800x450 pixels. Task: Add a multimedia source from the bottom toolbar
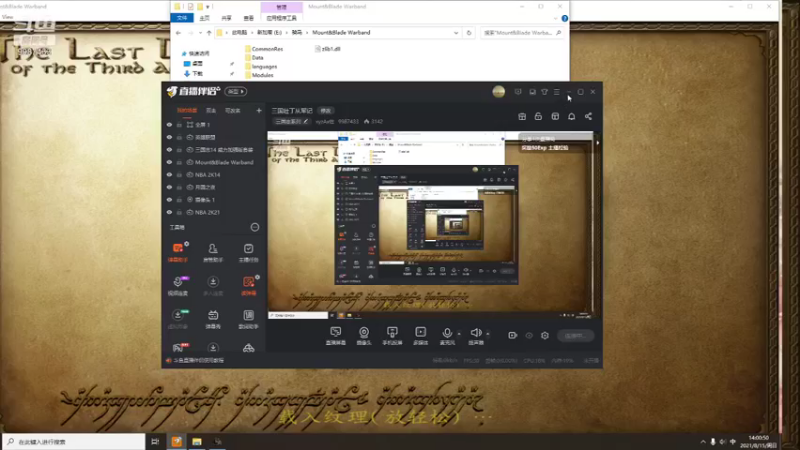click(x=420, y=336)
